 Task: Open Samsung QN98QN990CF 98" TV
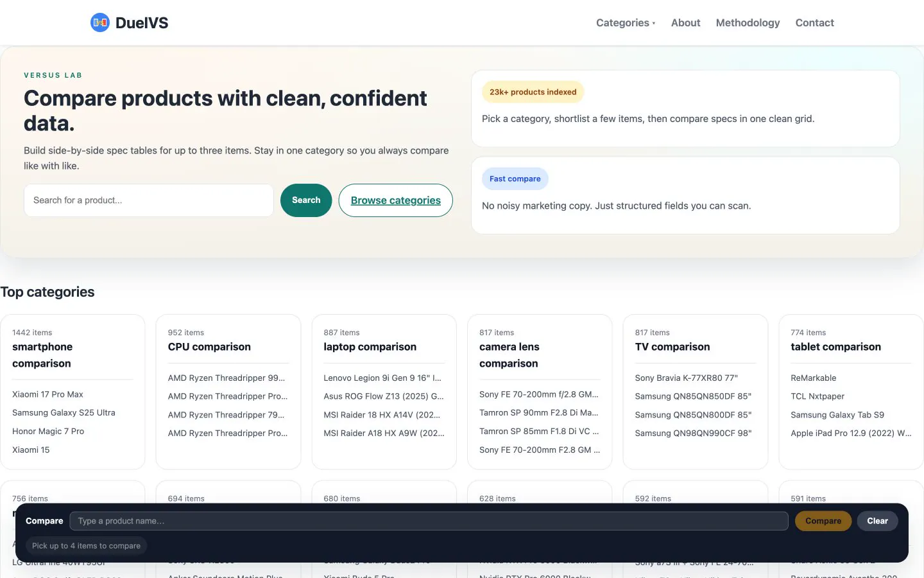[x=693, y=433]
